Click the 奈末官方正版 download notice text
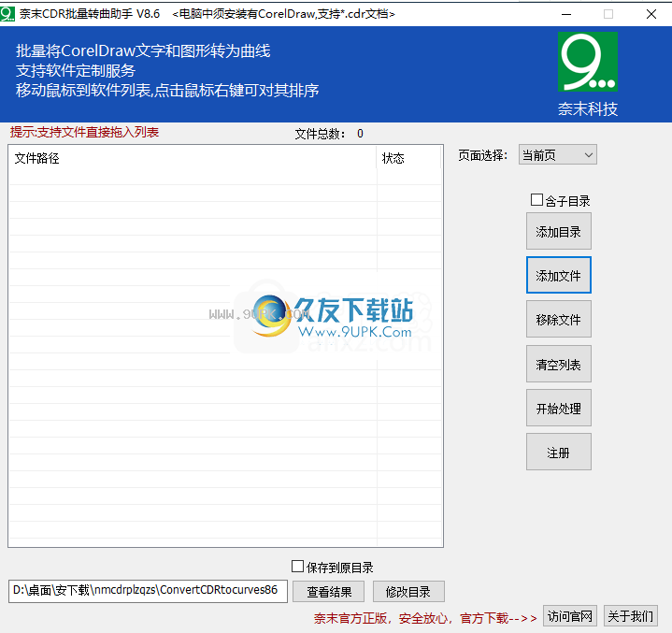Screen dimensions: 672x633 (x=425, y=618)
